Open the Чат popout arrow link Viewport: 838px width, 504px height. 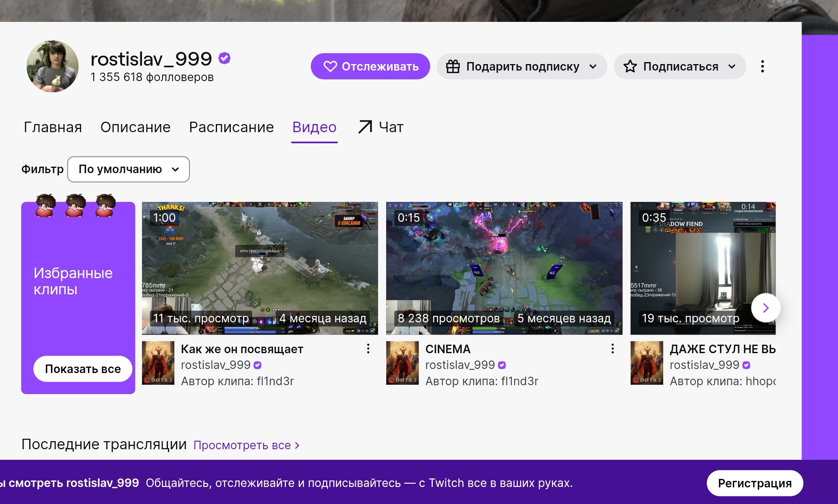380,127
